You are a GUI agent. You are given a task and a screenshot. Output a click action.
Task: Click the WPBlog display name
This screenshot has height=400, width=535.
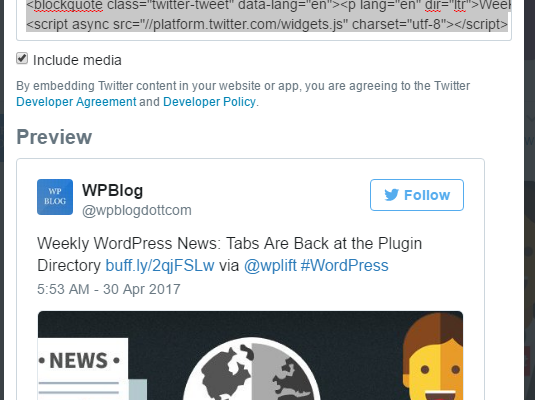click(x=112, y=190)
